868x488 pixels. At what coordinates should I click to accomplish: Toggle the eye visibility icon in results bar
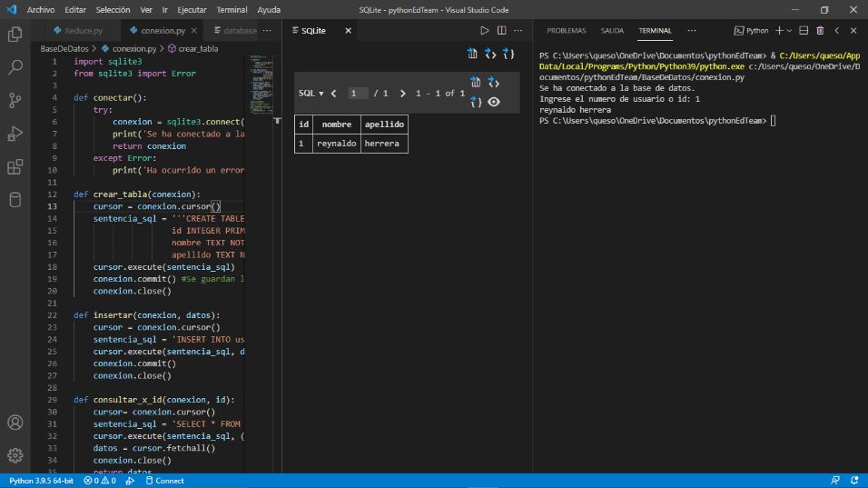[494, 102]
